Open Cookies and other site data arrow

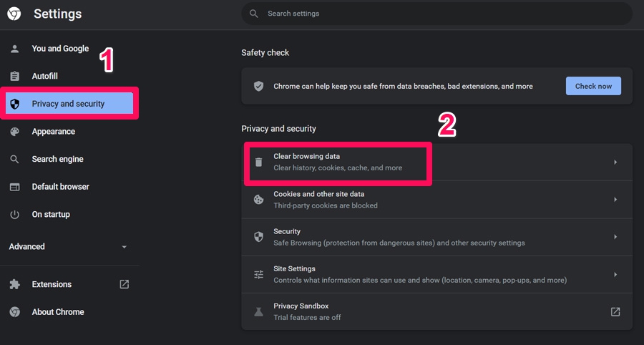pyautogui.click(x=615, y=200)
